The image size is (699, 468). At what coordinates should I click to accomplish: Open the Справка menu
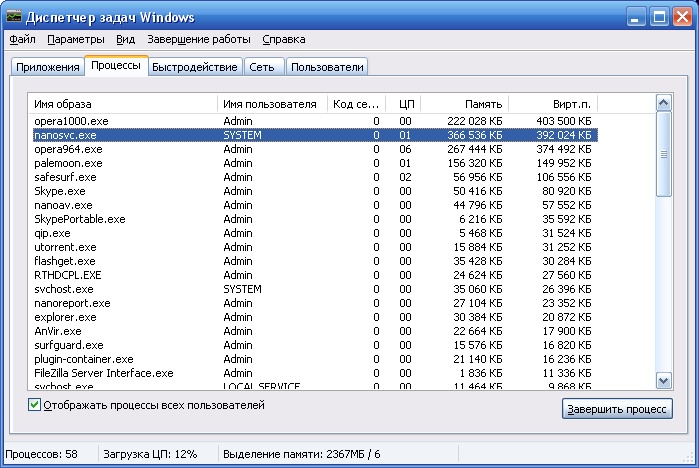284,39
